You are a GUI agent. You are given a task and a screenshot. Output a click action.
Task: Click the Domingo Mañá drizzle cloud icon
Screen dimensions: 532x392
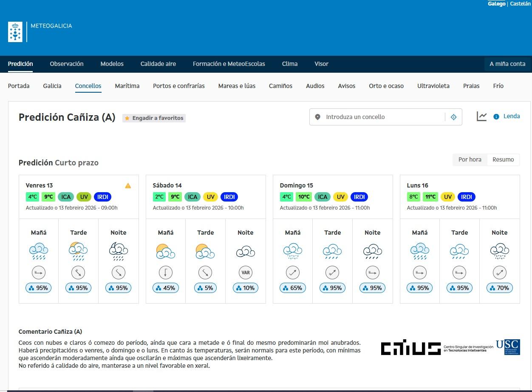click(x=293, y=252)
